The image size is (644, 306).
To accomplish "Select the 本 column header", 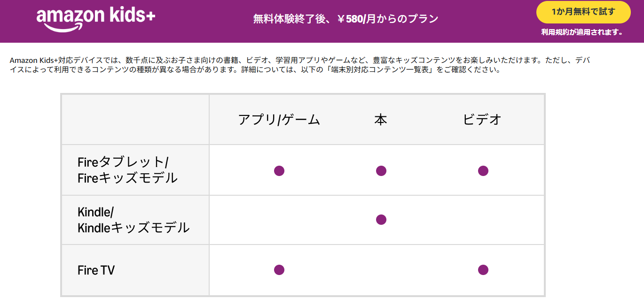I will click(x=381, y=120).
